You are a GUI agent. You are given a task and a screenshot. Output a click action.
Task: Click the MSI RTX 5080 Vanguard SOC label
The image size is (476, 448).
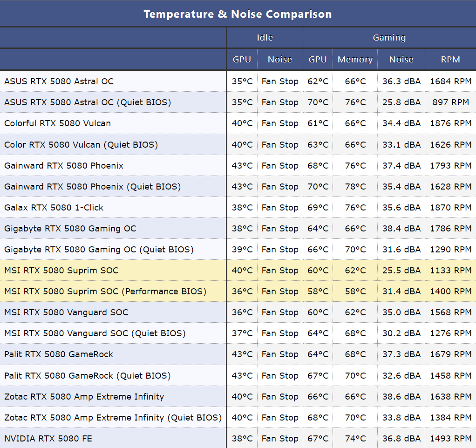[x=66, y=312]
